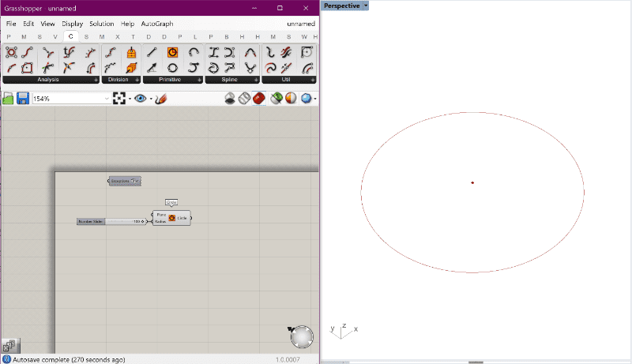The height and width of the screenshot is (364, 632).
Task: Open the Help menu
Action: pos(127,24)
